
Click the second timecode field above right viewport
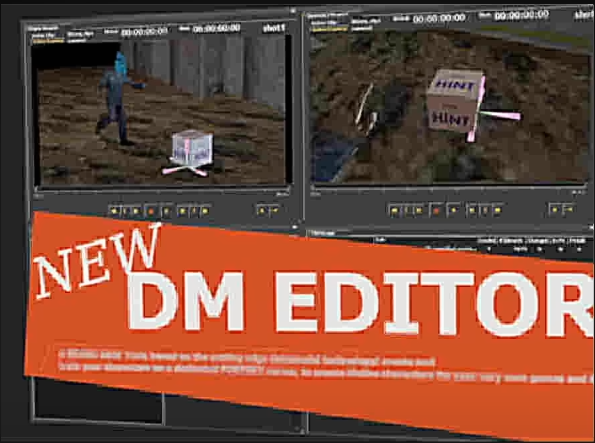(x=522, y=15)
